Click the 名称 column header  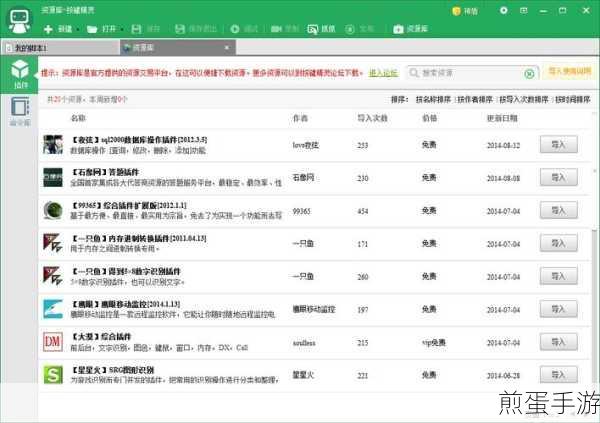coord(78,118)
